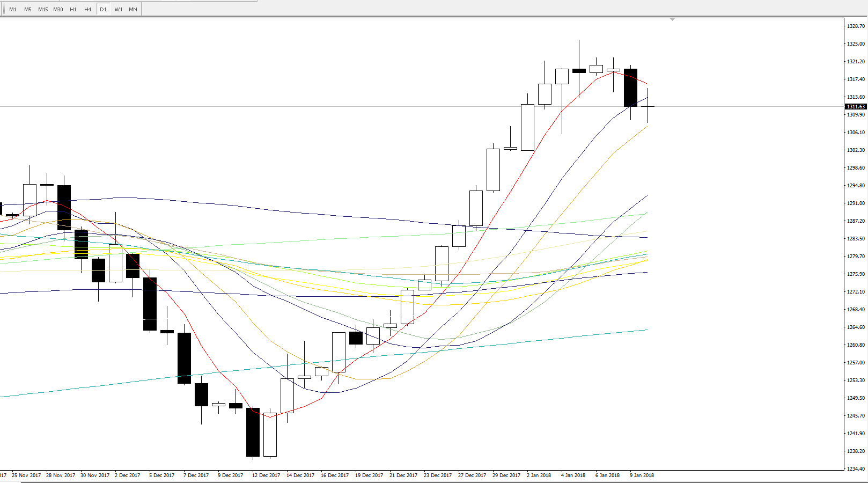Click the 25 Nov 2017 date label

[x=26, y=475]
